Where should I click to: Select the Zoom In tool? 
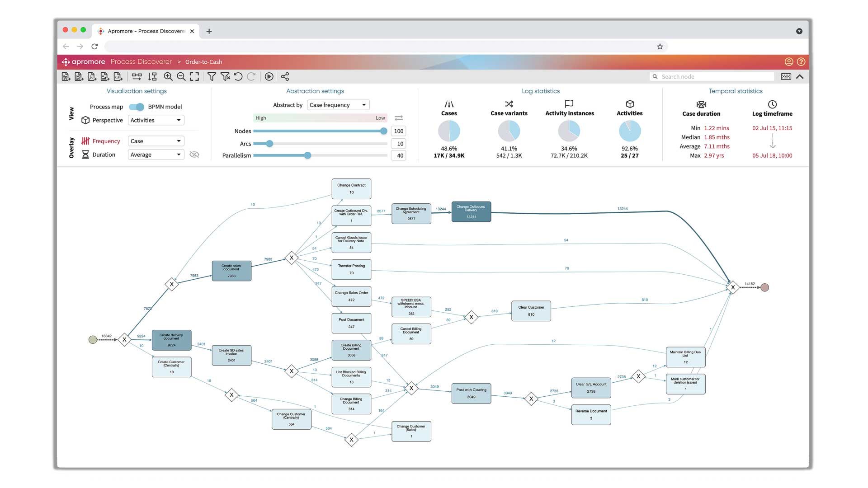pyautogui.click(x=167, y=77)
